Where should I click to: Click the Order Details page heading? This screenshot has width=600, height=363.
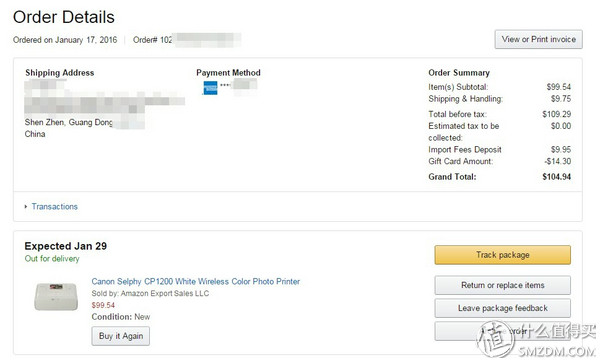click(64, 17)
